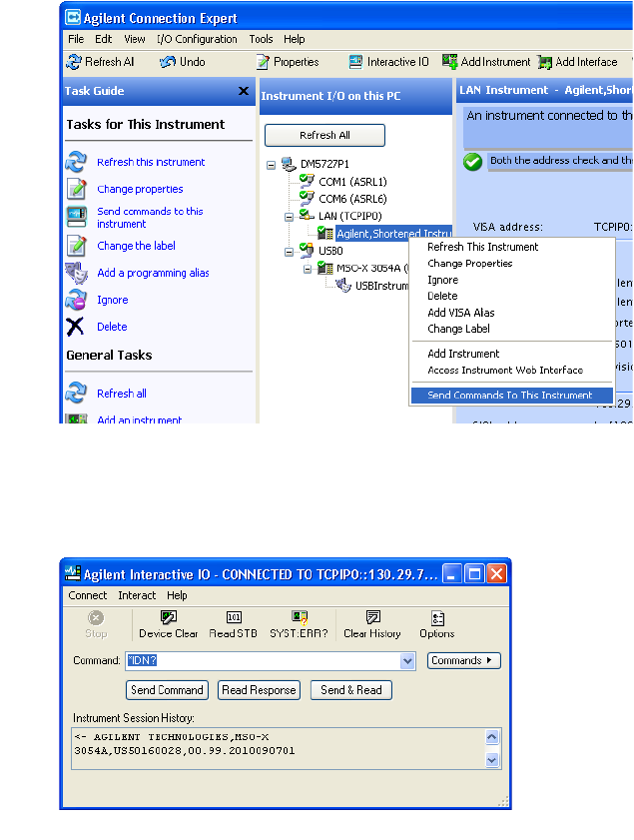Viewport: 634px width, 840px height.
Task: Open the Tools menu
Action: [261, 39]
